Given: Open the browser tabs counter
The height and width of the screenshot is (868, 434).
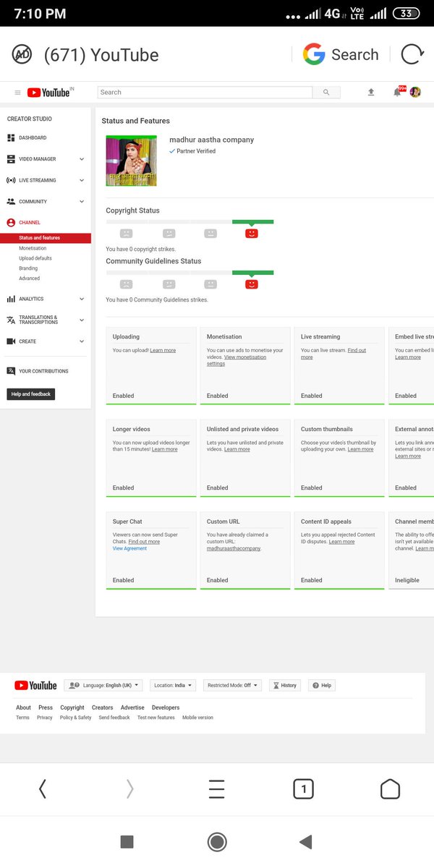Looking at the screenshot, I should [303, 788].
